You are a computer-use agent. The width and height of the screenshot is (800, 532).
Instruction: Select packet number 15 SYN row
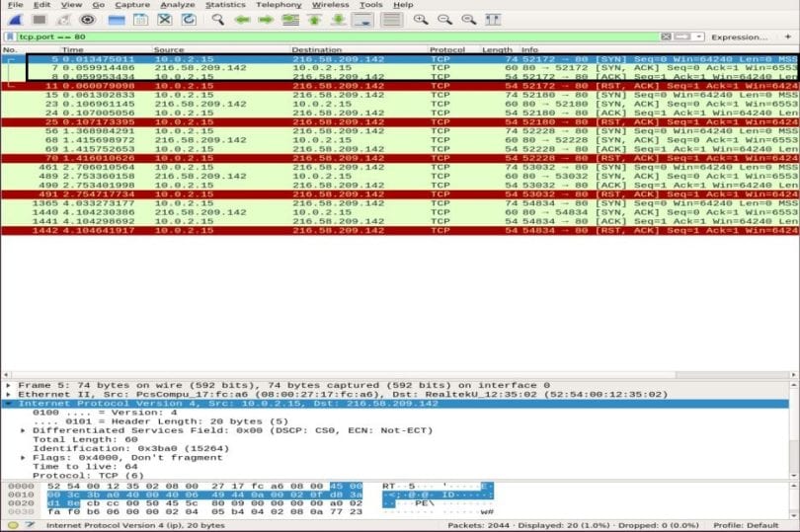399,95
